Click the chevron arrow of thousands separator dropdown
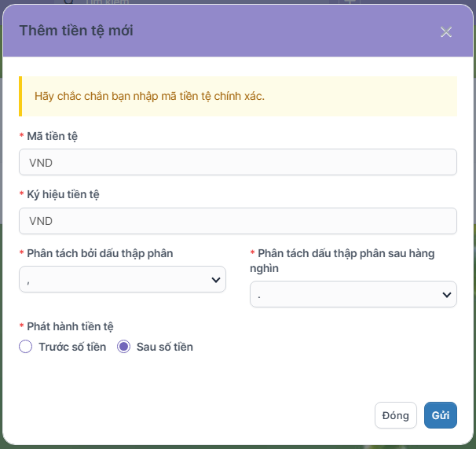This screenshot has height=449, width=476. point(447,295)
